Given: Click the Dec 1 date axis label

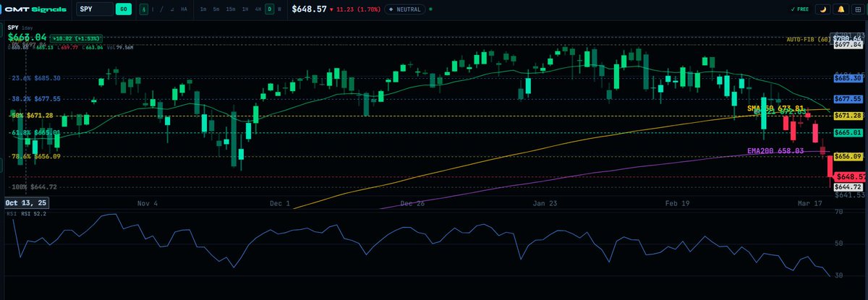Looking at the screenshot, I should coord(279,205).
